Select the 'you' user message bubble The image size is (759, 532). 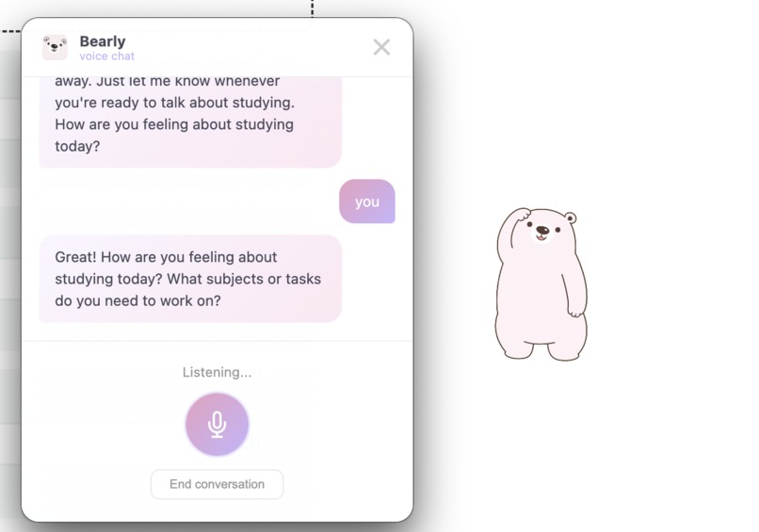(367, 202)
